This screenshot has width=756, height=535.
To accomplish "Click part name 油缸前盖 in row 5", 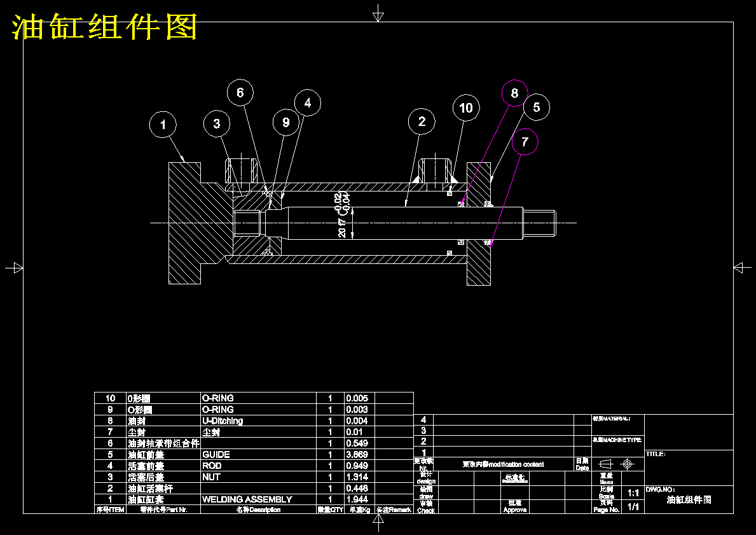I will pos(146,454).
